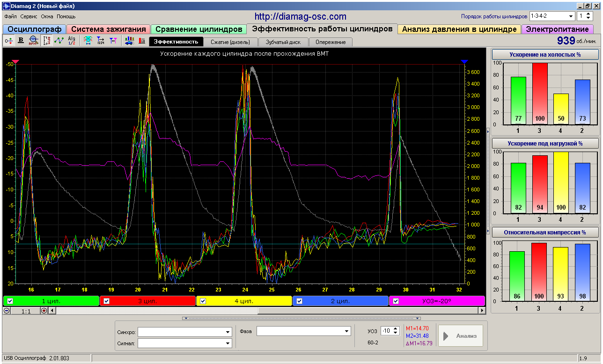Click the green 1 цил. legend bar
The image size is (603, 364).
pos(51,301)
